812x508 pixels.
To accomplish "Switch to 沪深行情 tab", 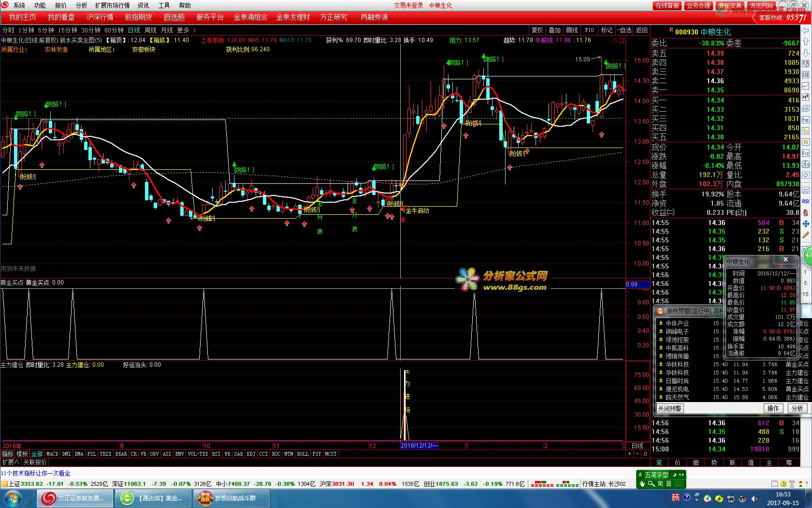I will (x=100, y=17).
